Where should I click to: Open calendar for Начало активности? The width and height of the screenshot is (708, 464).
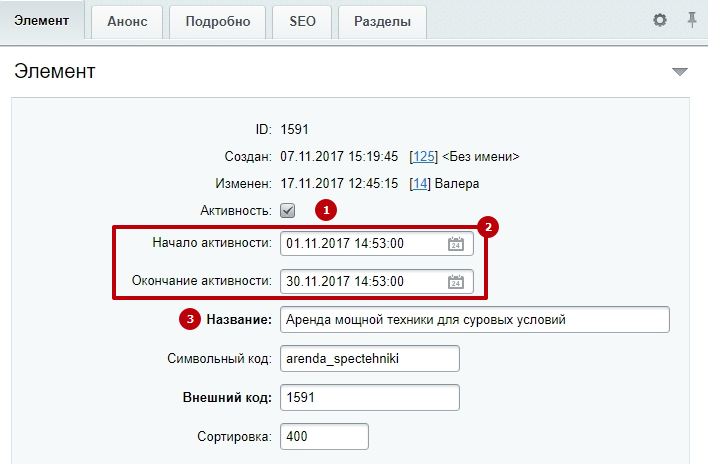coord(456,244)
